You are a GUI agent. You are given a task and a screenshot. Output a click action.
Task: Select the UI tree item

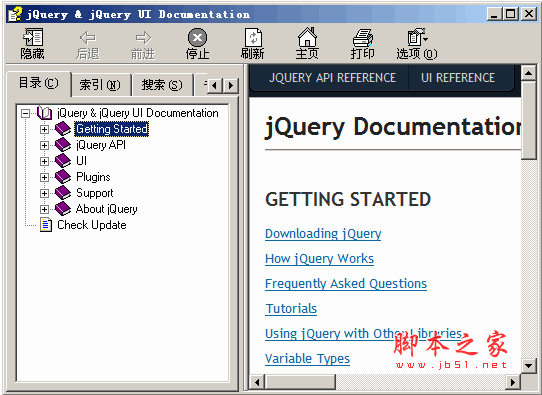[x=81, y=161]
